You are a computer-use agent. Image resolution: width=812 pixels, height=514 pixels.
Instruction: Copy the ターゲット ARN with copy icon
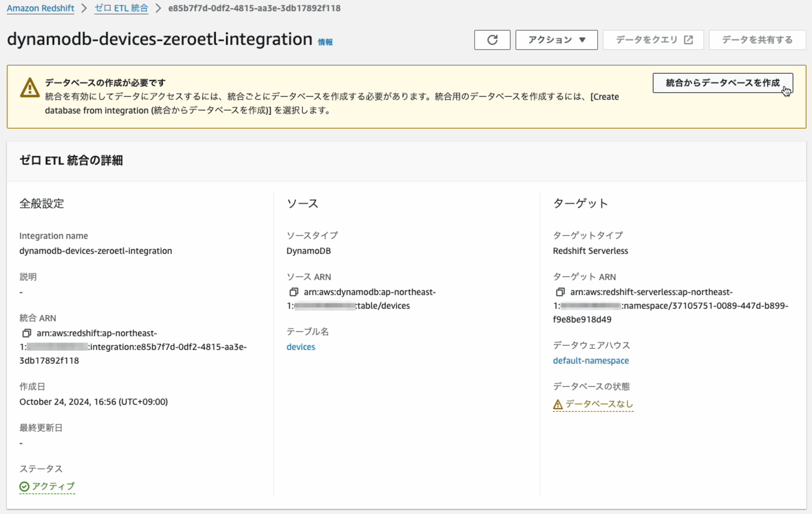[x=560, y=292]
